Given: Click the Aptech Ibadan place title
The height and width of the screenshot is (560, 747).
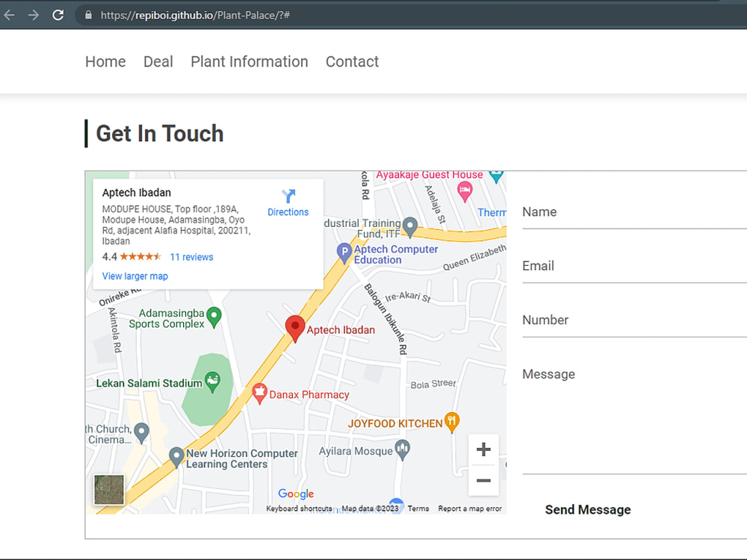Looking at the screenshot, I should [x=136, y=193].
